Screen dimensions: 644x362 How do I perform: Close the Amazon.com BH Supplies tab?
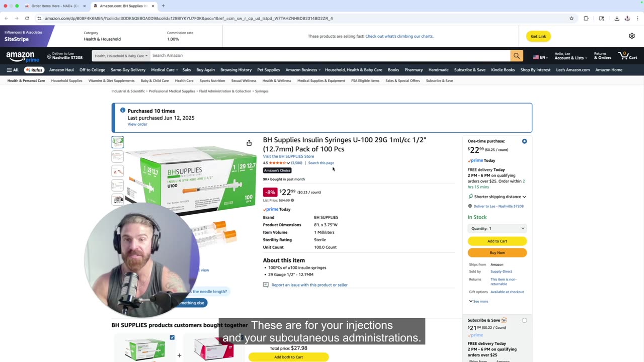click(x=152, y=6)
